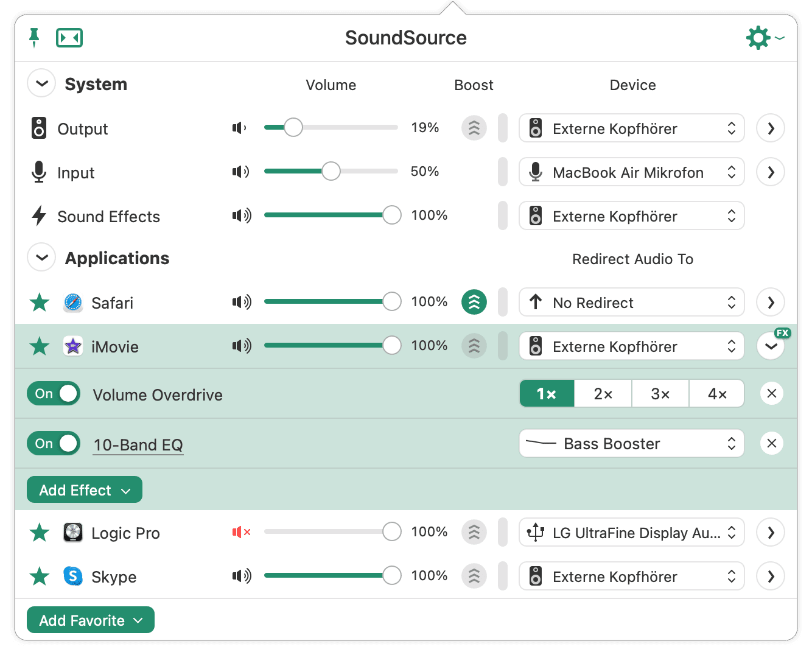Mute Safari via its speaker icon
The width and height of the screenshot is (812, 655).
(242, 302)
